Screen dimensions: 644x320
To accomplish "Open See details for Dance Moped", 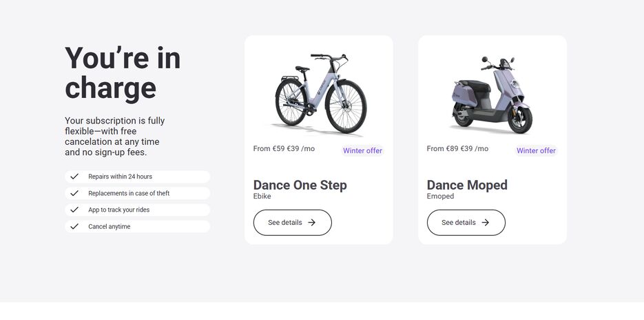I will 466,223.
